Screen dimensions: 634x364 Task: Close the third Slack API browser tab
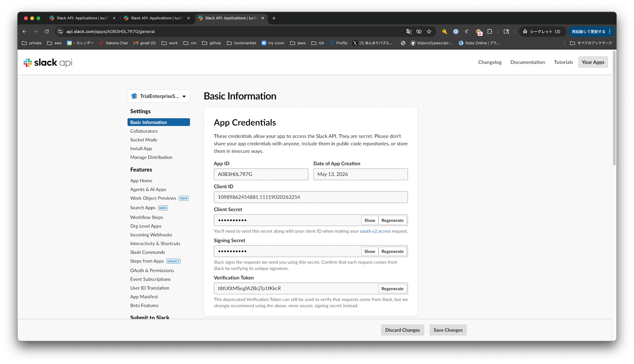point(263,18)
